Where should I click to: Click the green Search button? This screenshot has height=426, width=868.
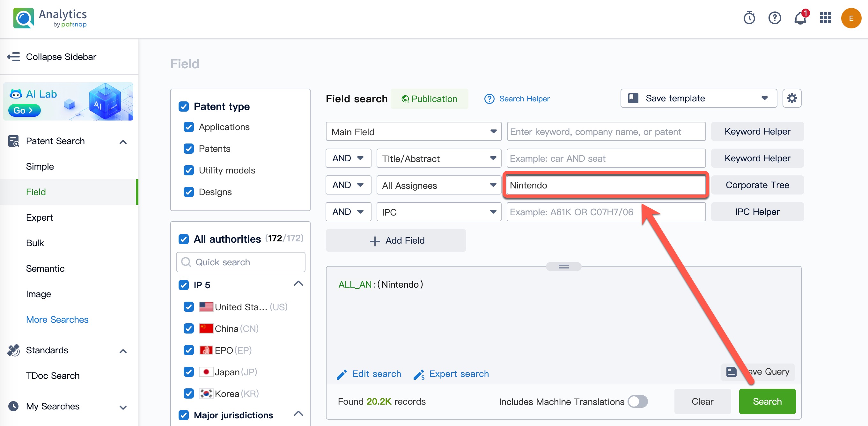[767, 401]
